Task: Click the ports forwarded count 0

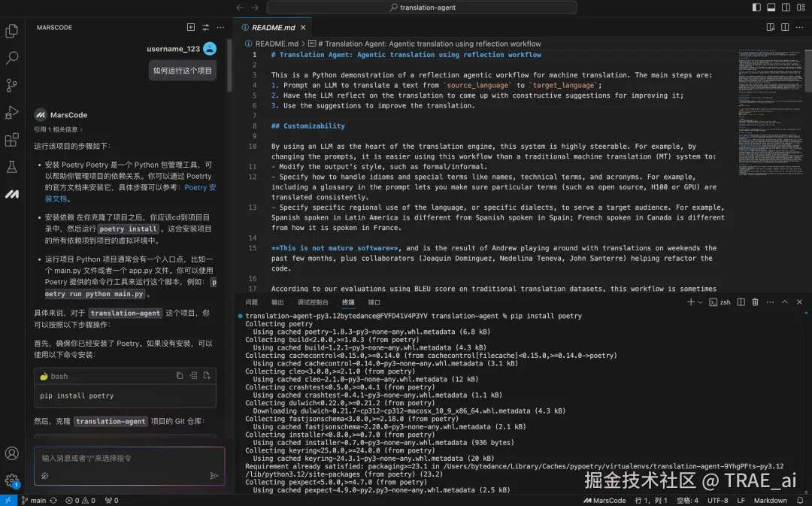Action: 111,500
